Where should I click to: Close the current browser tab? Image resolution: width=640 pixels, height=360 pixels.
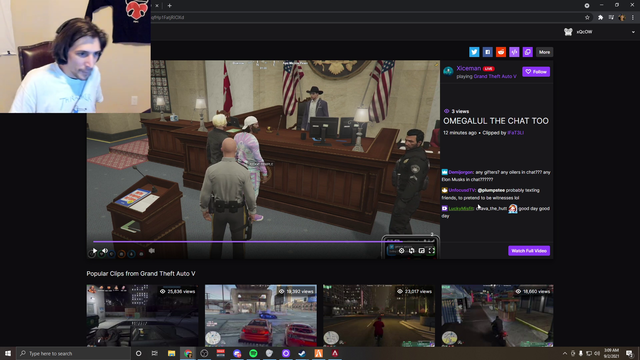point(157,6)
